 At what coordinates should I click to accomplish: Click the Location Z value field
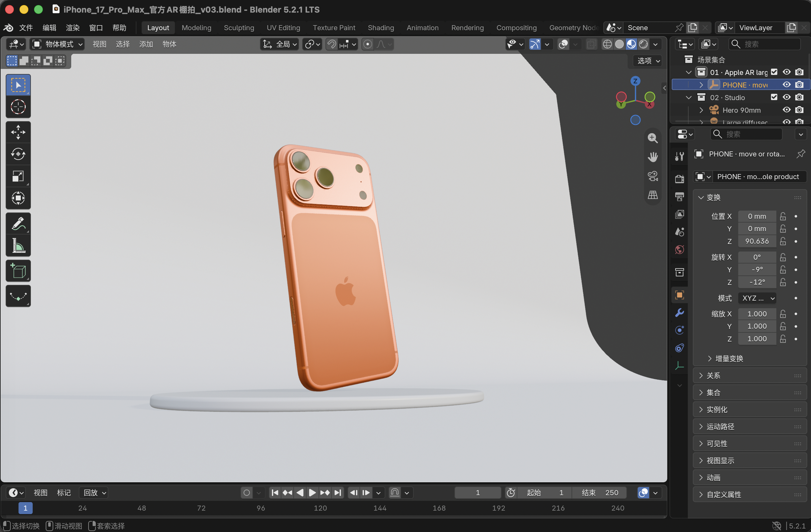[x=757, y=241]
